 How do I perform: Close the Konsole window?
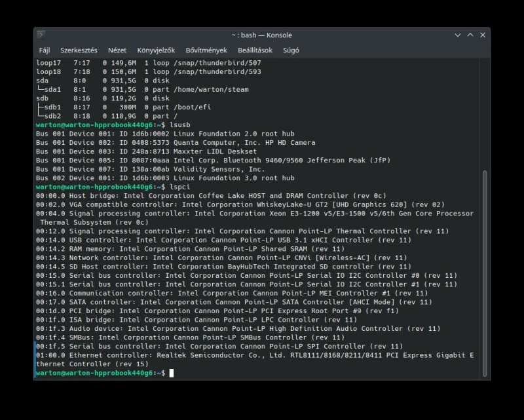tap(483, 35)
